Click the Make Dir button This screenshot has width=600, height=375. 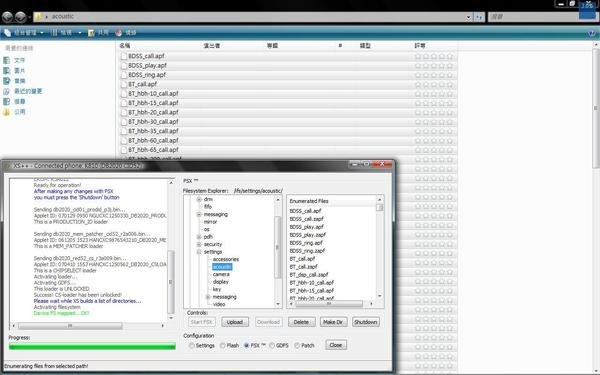pyautogui.click(x=333, y=322)
